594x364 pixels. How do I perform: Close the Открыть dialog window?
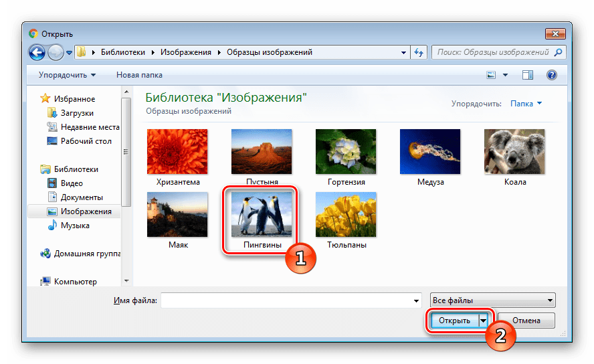click(555, 33)
